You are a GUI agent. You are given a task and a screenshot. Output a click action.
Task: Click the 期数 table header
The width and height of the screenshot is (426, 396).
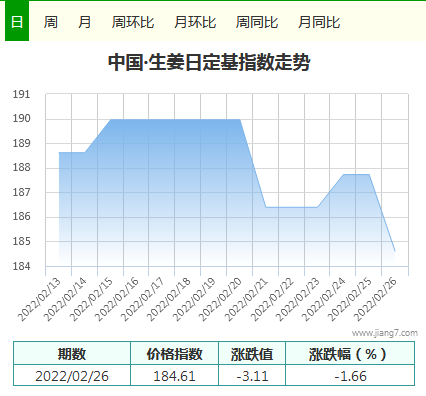[72, 354]
